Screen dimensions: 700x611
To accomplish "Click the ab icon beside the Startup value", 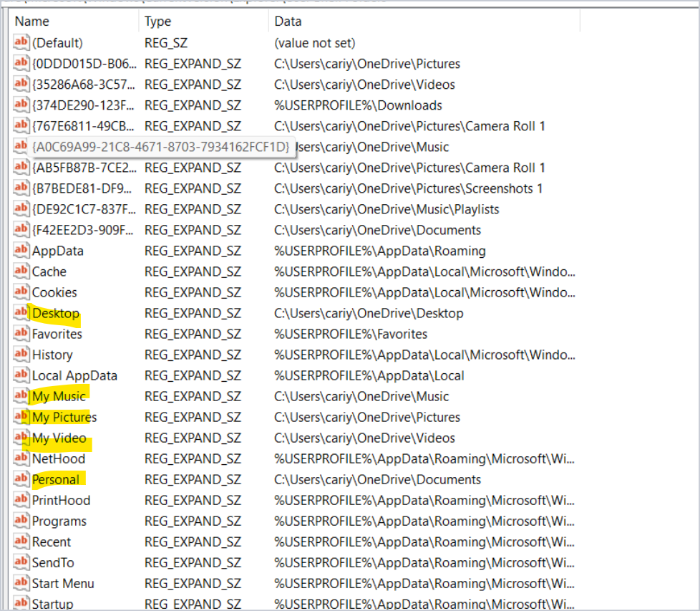I will [x=21, y=604].
